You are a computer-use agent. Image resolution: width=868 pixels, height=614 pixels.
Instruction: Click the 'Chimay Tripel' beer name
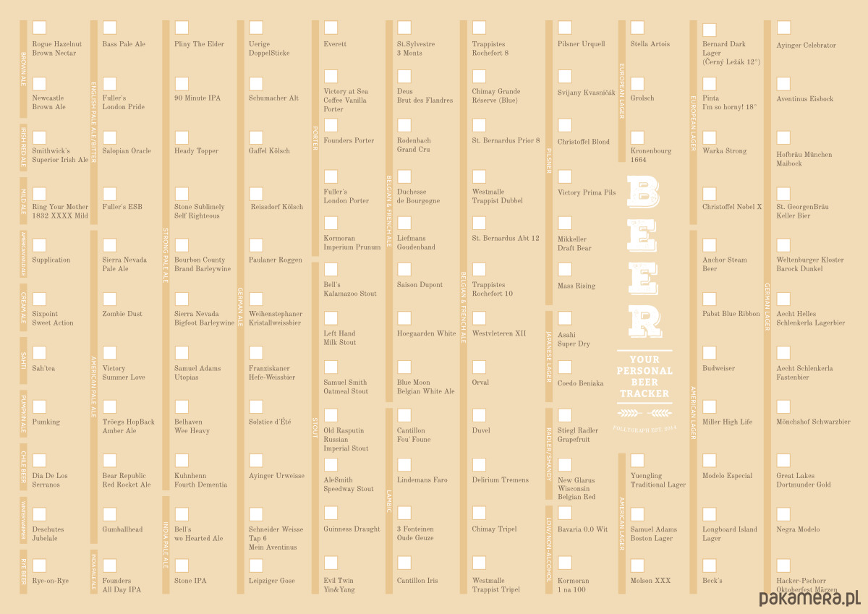point(495,529)
